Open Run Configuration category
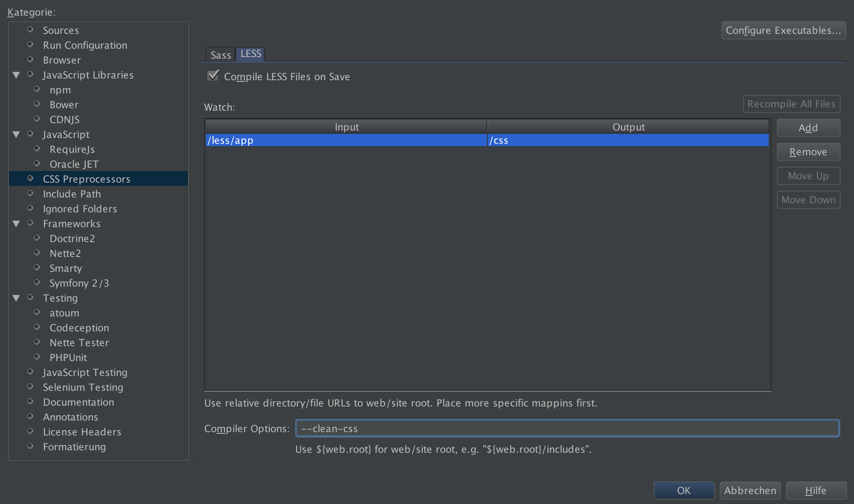Image resolution: width=854 pixels, height=504 pixels. [85, 45]
